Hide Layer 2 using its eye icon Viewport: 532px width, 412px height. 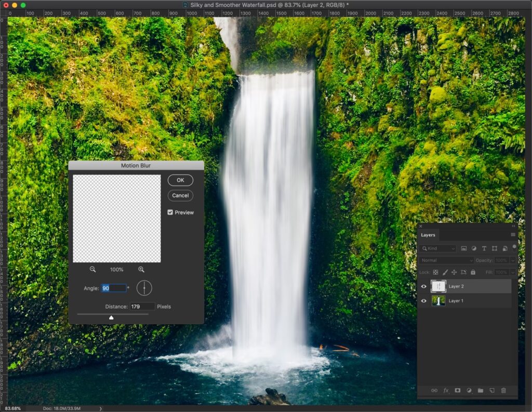[424, 286]
